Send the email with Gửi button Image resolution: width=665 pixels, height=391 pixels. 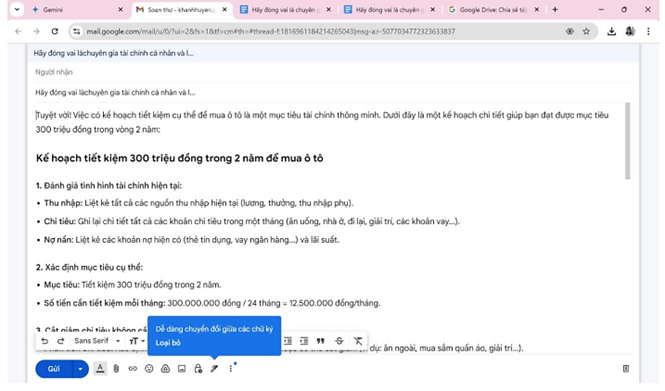pyautogui.click(x=54, y=369)
